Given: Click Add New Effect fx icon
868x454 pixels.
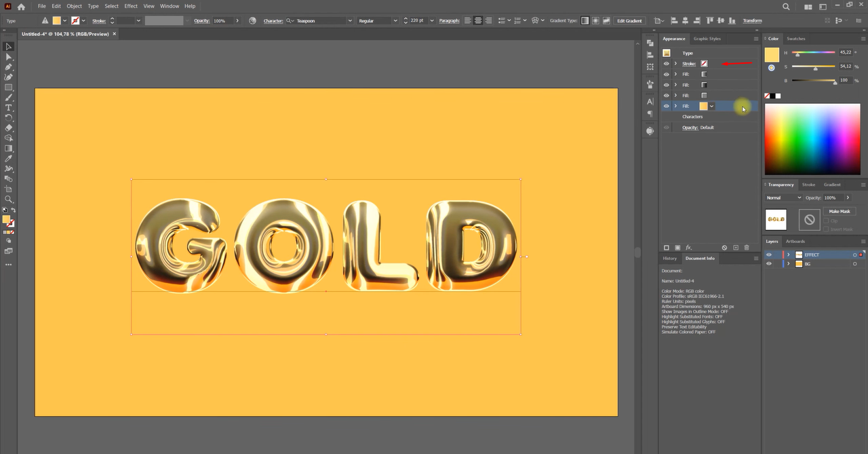Looking at the screenshot, I should (x=688, y=248).
